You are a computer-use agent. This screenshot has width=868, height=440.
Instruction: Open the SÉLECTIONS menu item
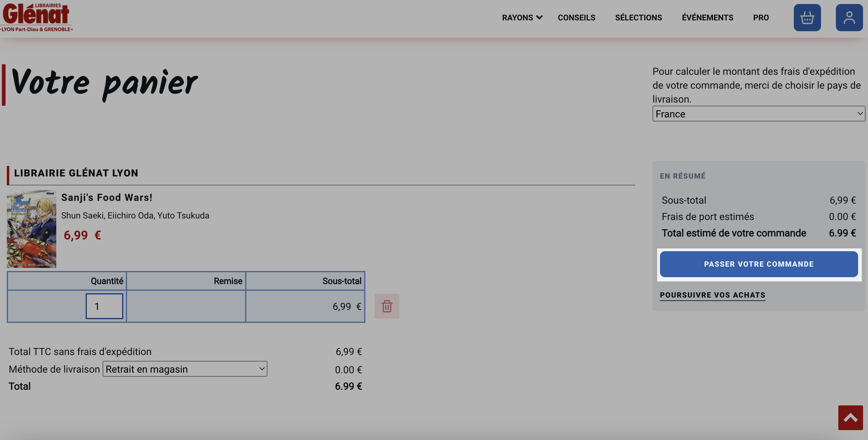638,18
